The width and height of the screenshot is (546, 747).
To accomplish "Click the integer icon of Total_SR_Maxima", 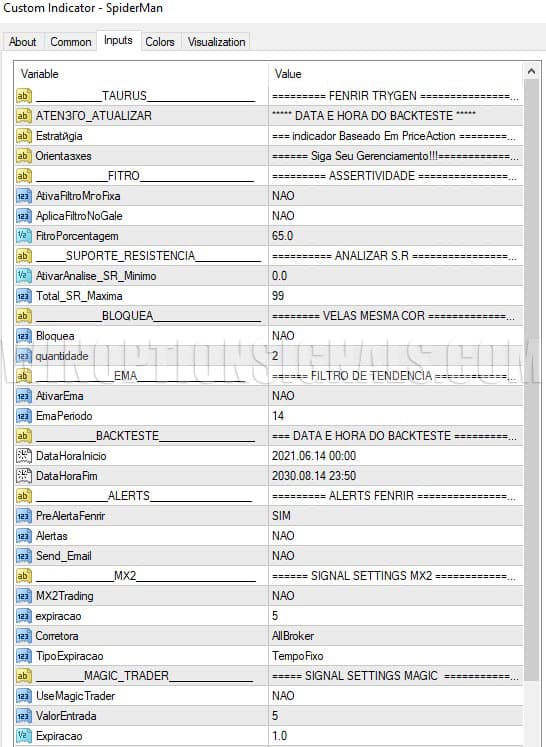I will point(23,296).
